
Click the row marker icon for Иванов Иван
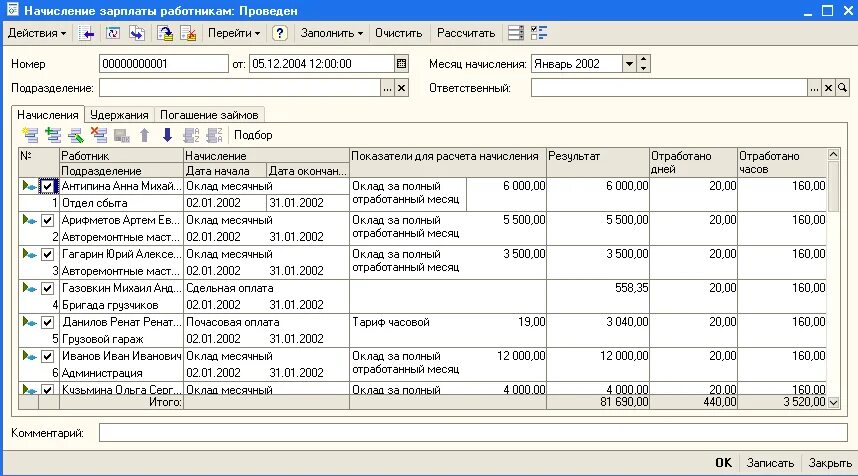tap(29, 356)
